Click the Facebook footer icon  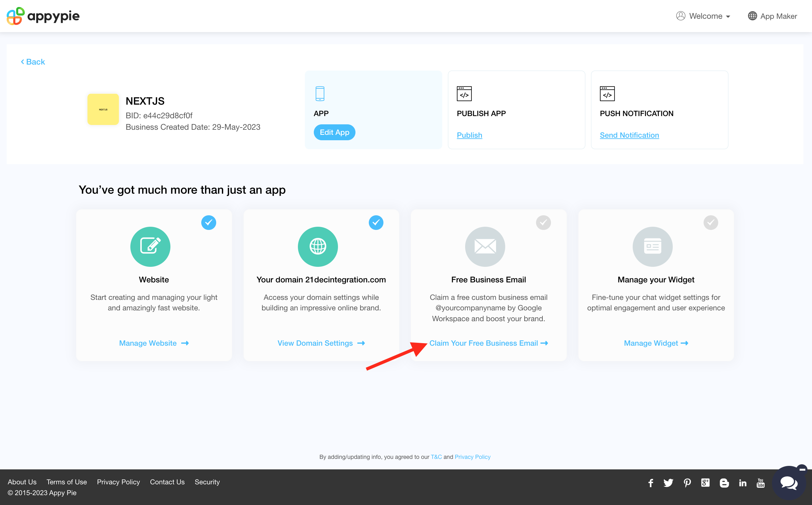click(x=651, y=483)
